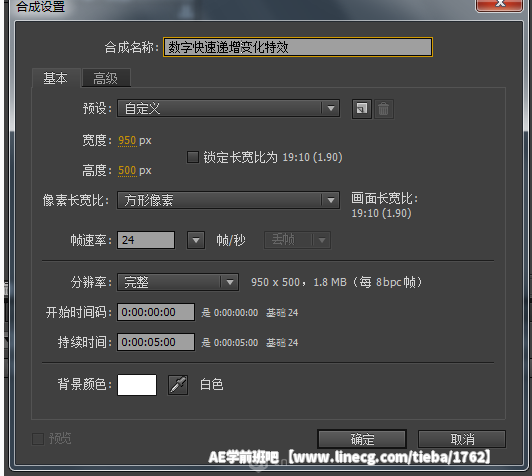Image resolution: width=532 pixels, height=476 pixels.
Task: Click the white background color swatch
Action: tap(137, 385)
